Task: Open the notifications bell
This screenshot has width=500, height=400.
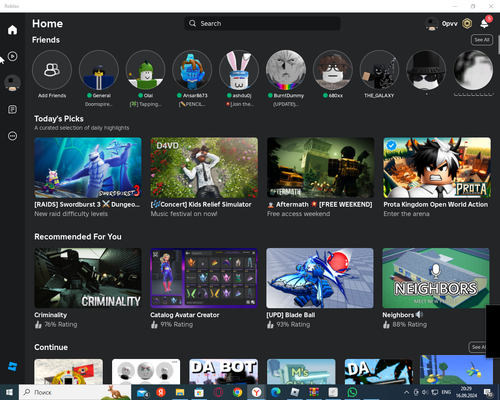Action: tap(485, 23)
